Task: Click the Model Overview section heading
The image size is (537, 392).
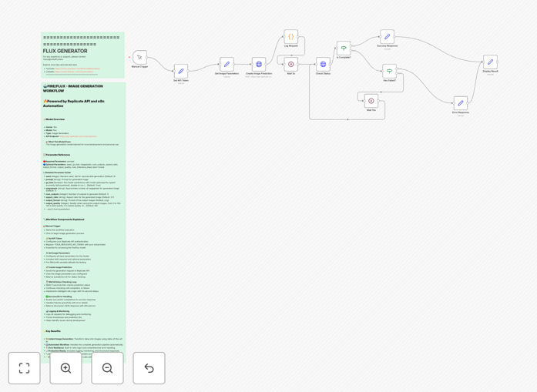Action: [55, 119]
